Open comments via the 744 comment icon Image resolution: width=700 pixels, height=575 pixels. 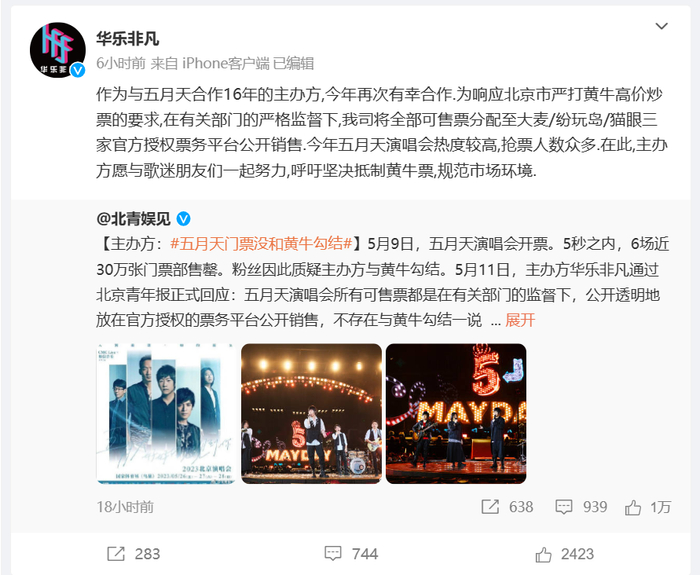[333, 554]
